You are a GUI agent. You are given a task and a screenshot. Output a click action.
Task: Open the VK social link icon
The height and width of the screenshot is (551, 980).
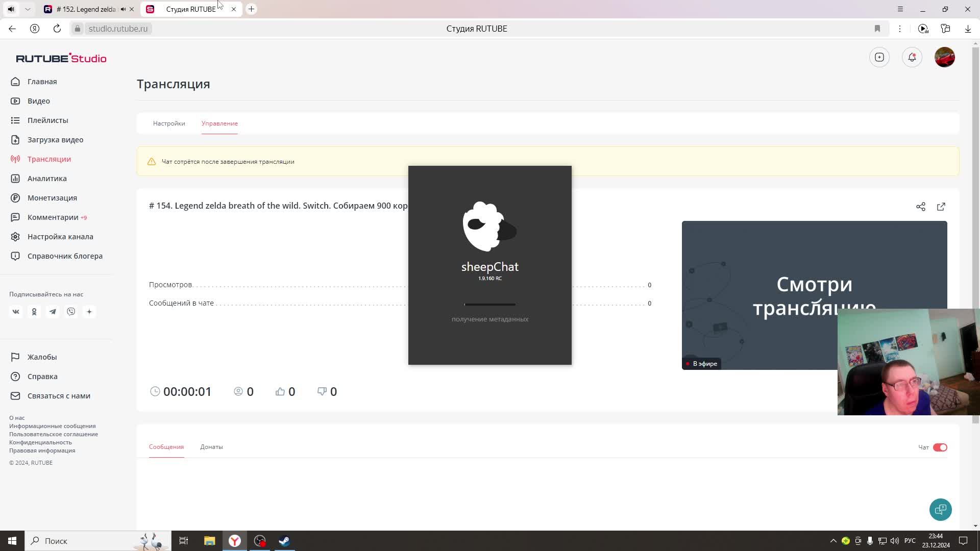pos(16,312)
